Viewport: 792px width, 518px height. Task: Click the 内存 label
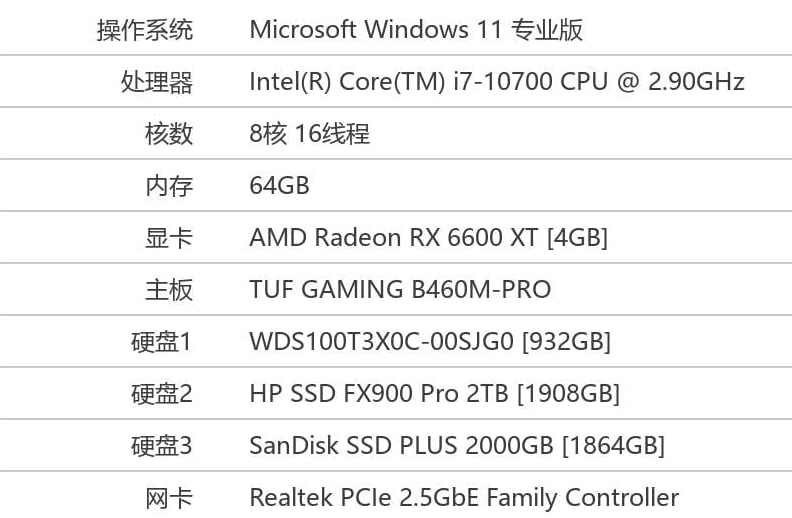coord(169,186)
